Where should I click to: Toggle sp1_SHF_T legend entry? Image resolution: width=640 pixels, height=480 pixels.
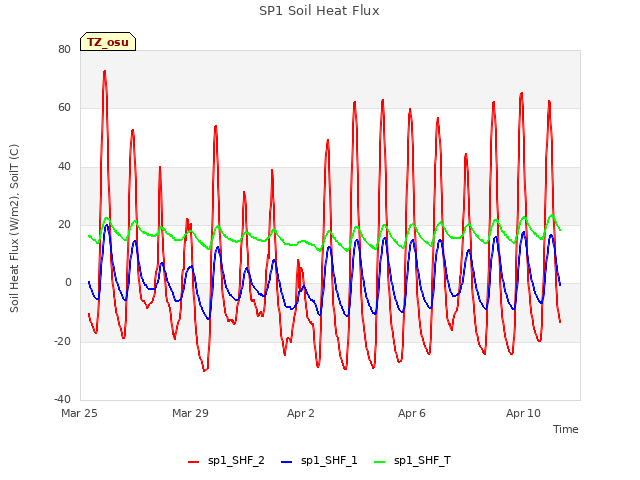click(x=412, y=461)
